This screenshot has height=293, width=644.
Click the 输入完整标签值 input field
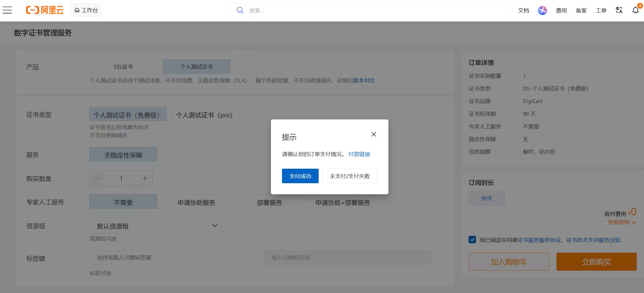(x=348, y=257)
